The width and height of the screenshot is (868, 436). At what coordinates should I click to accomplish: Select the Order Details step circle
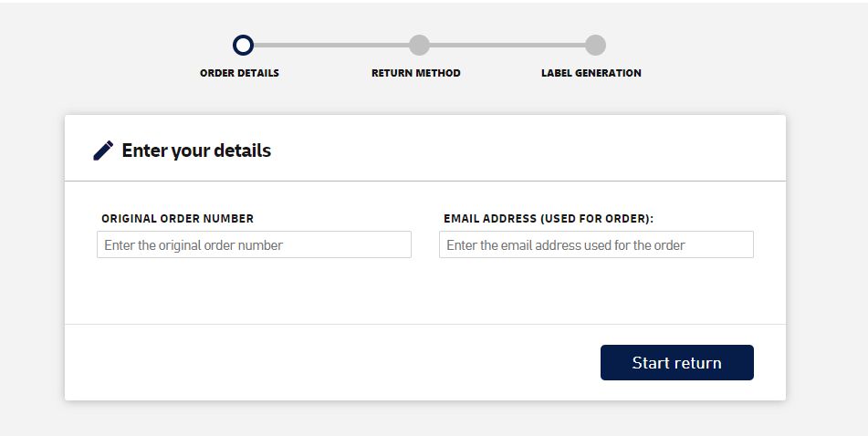coord(243,45)
